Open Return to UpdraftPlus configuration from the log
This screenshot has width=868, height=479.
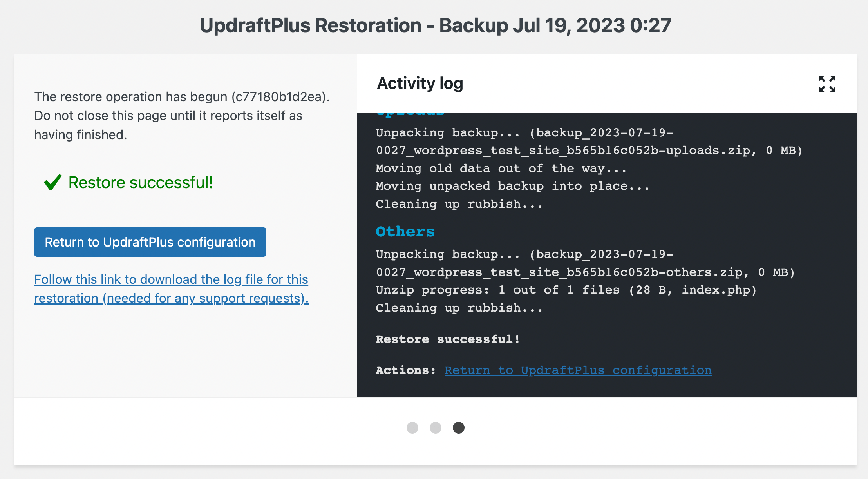point(577,370)
